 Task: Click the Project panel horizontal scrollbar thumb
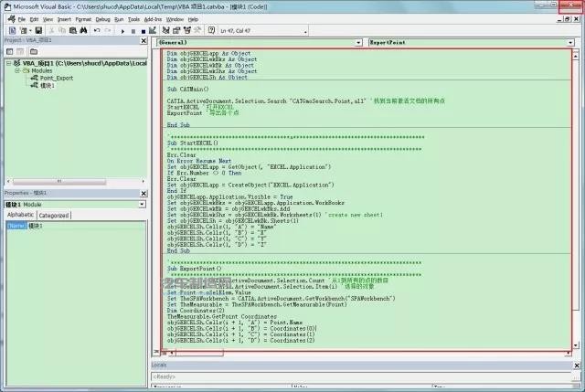click(59, 181)
